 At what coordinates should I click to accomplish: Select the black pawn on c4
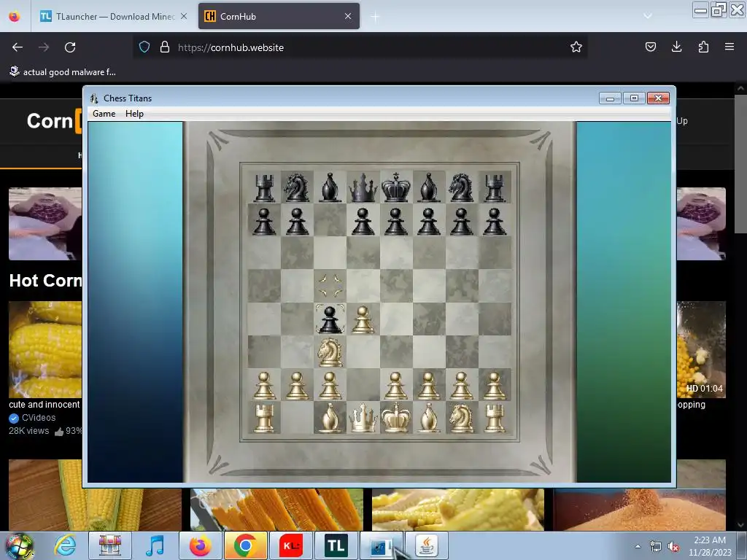click(330, 319)
